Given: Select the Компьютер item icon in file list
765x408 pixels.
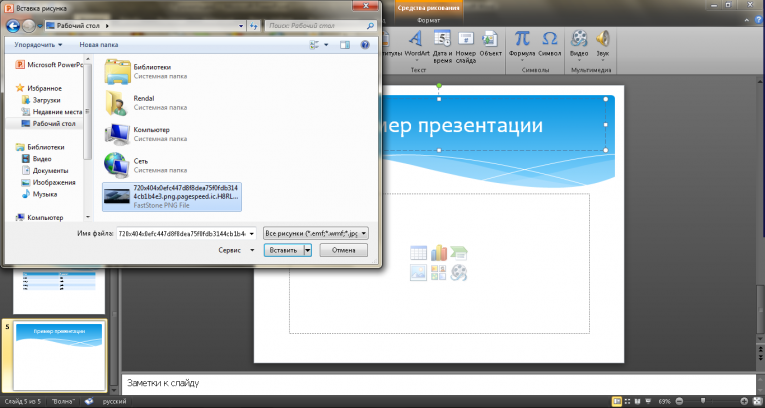Looking at the screenshot, I should point(117,134).
